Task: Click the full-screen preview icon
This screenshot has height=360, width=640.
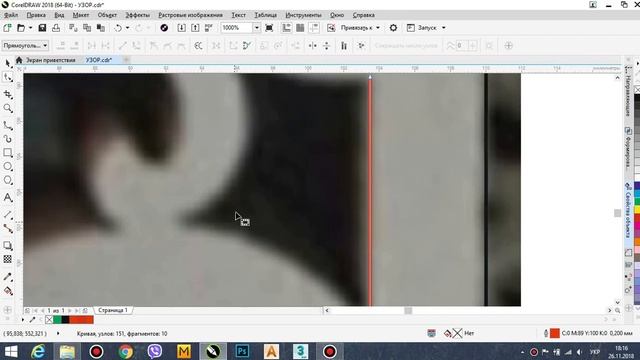Action: (x=269, y=28)
